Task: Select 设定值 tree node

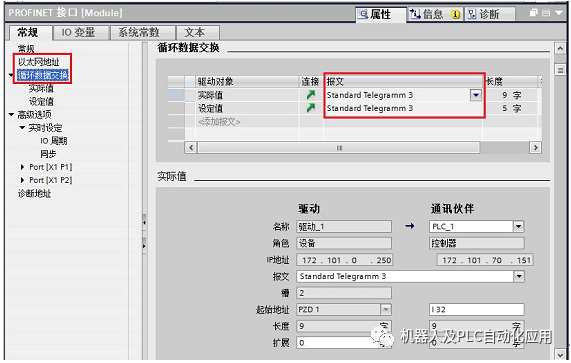Action: (x=41, y=101)
